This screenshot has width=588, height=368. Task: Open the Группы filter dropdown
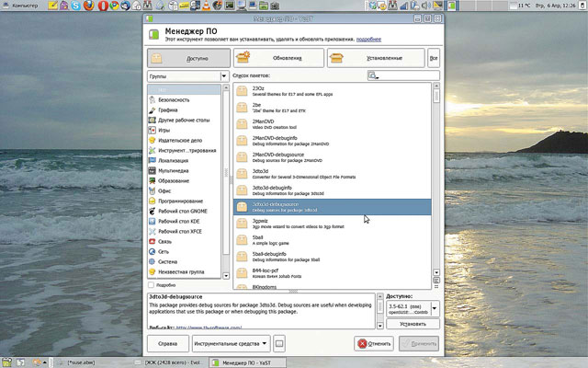click(187, 76)
